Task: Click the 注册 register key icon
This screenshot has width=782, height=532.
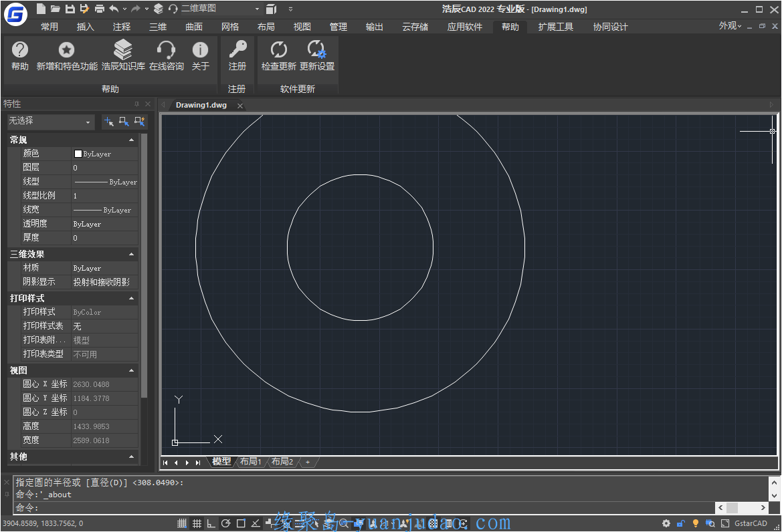Action: (237, 55)
